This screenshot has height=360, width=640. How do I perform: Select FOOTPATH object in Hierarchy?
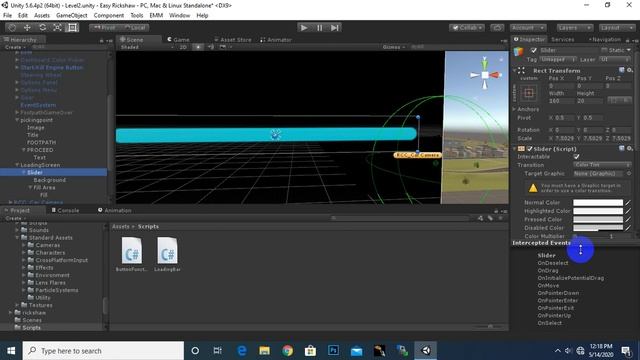[x=41, y=142]
